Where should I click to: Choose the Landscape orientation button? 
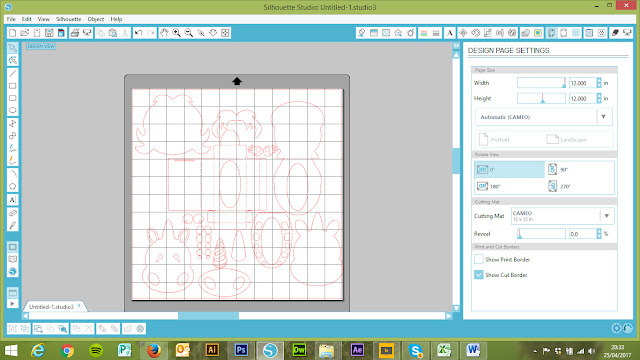click(566, 140)
